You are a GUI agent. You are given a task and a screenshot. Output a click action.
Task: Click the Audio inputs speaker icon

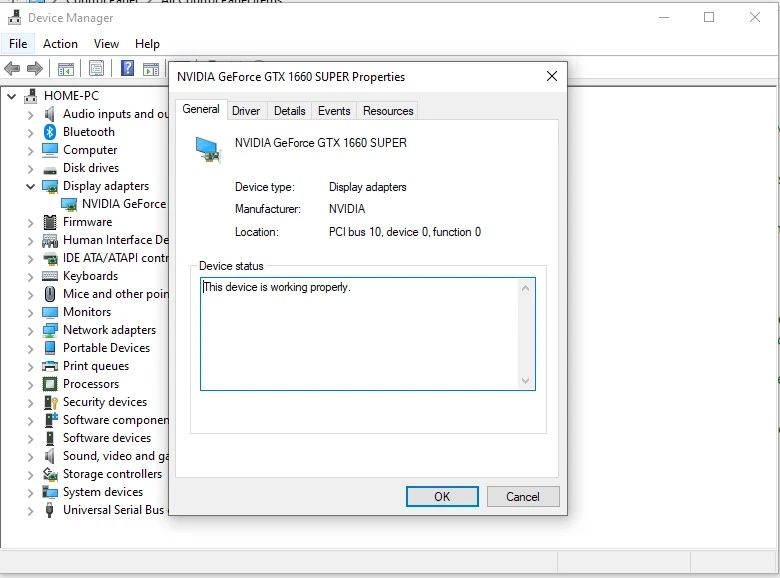[x=50, y=114]
